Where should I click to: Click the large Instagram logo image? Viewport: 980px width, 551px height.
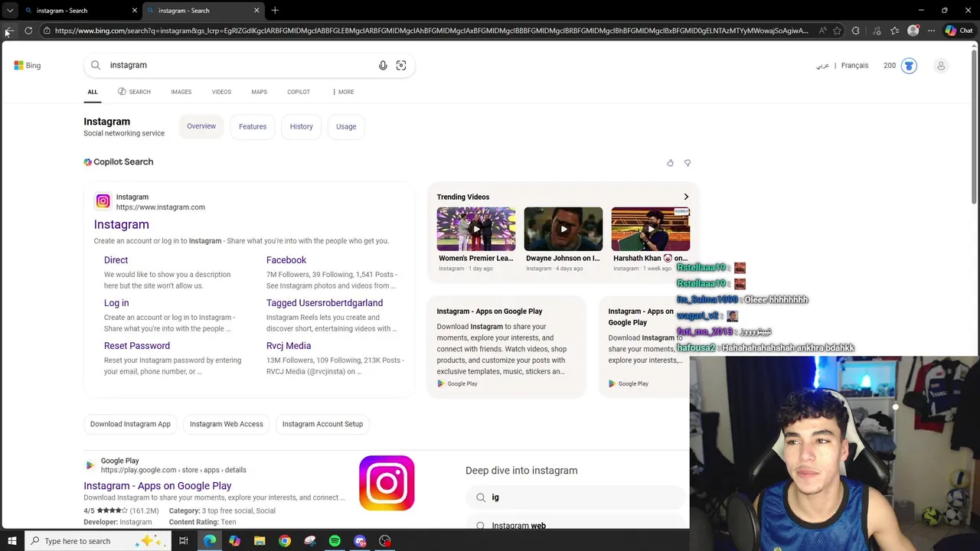pos(387,483)
